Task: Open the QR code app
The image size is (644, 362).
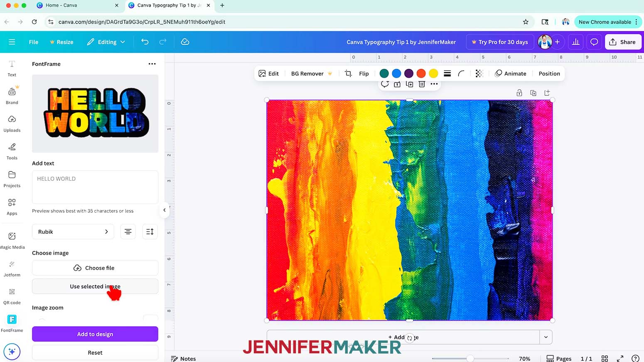Action: point(12,296)
